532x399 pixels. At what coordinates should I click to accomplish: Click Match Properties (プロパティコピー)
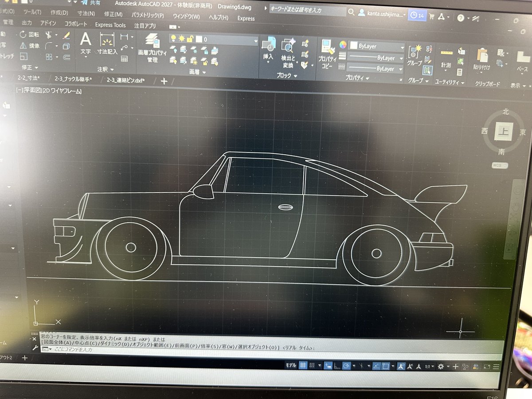pyautogui.click(x=327, y=53)
